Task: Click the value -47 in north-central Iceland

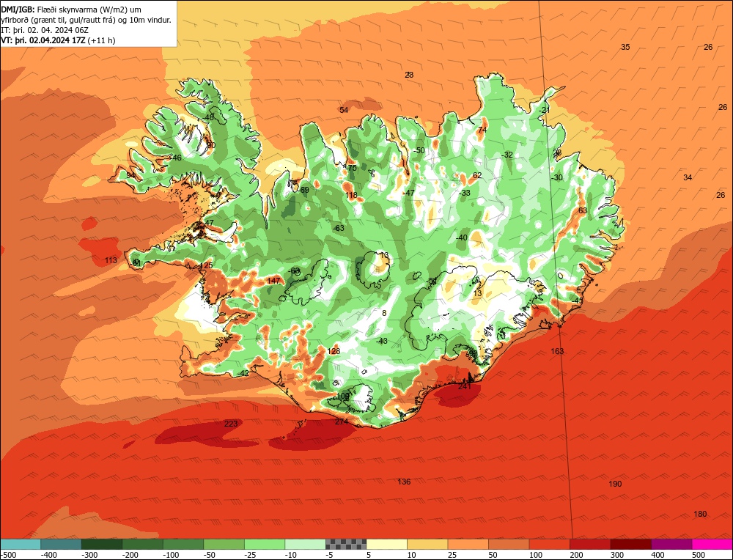Action: pyautogui.click(x=408, y=193)
